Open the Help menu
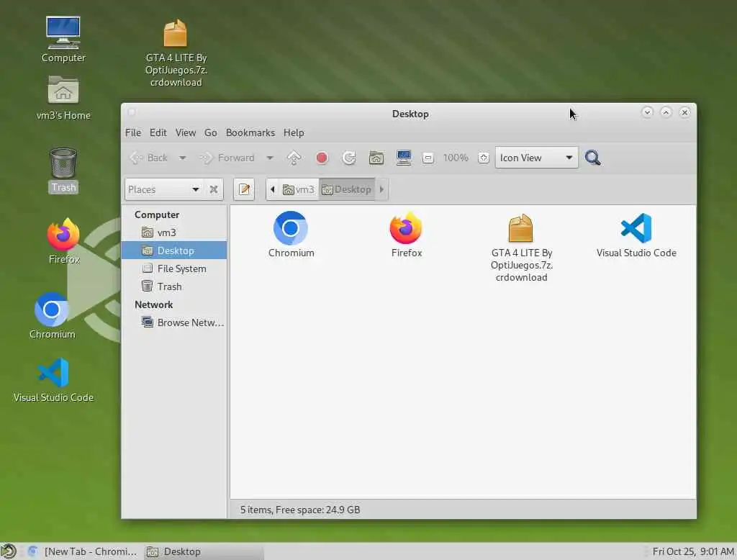This screenshot has width=737, height=560. click(x=294, y=133)
